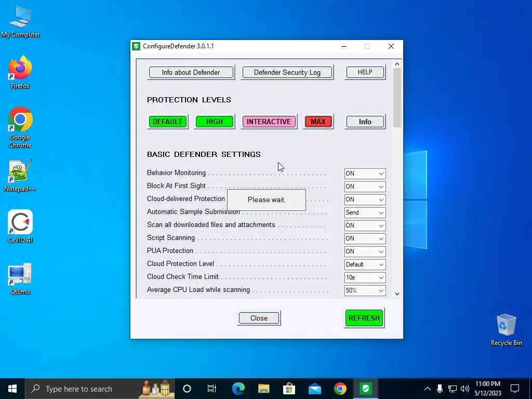Open Automatic Sample Submission dropdown
This screenshot has height=399, width=532.
click(365, 212)
